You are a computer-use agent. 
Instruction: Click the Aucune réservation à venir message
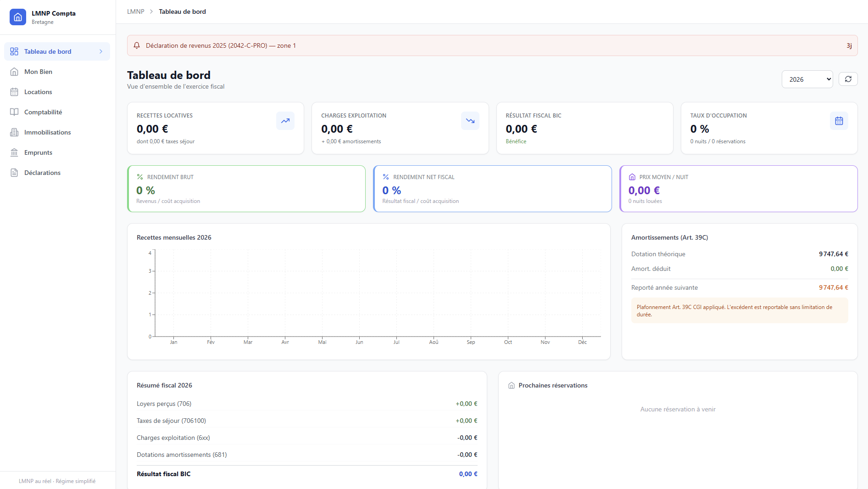point(678,409)
